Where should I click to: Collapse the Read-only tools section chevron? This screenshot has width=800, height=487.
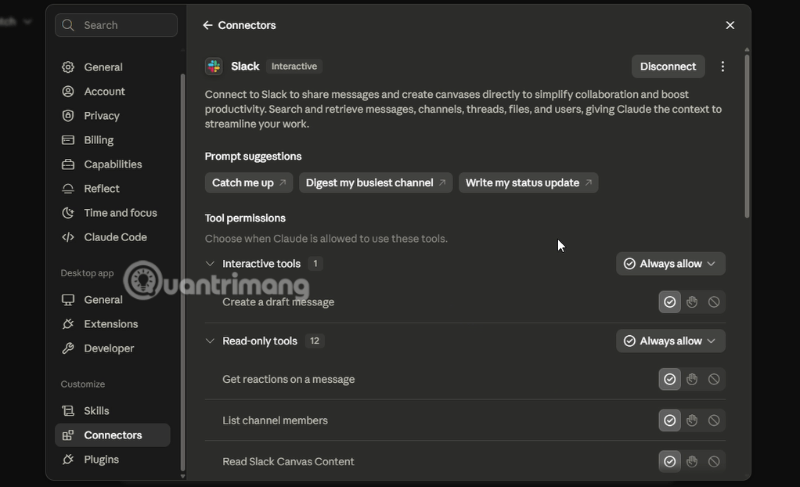(x=210, y=341)
